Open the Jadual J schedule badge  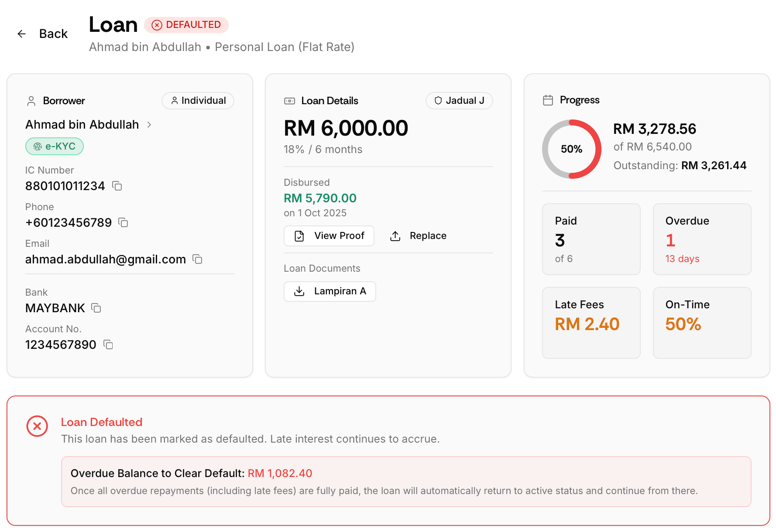[x=459, y=101]
